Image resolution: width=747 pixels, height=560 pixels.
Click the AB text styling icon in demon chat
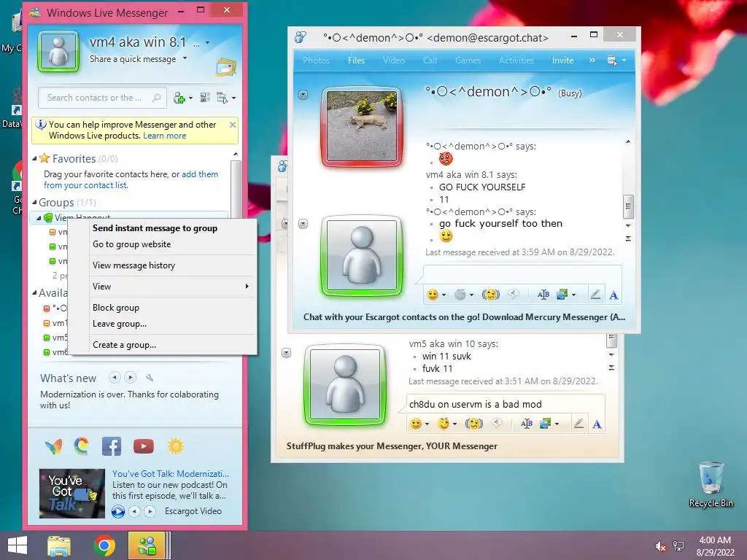point(543,295)
